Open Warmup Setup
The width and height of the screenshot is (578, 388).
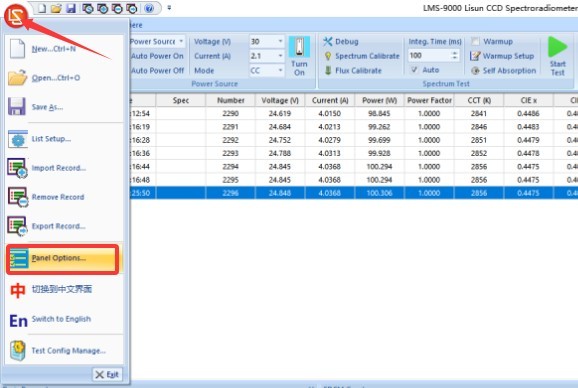502,56
